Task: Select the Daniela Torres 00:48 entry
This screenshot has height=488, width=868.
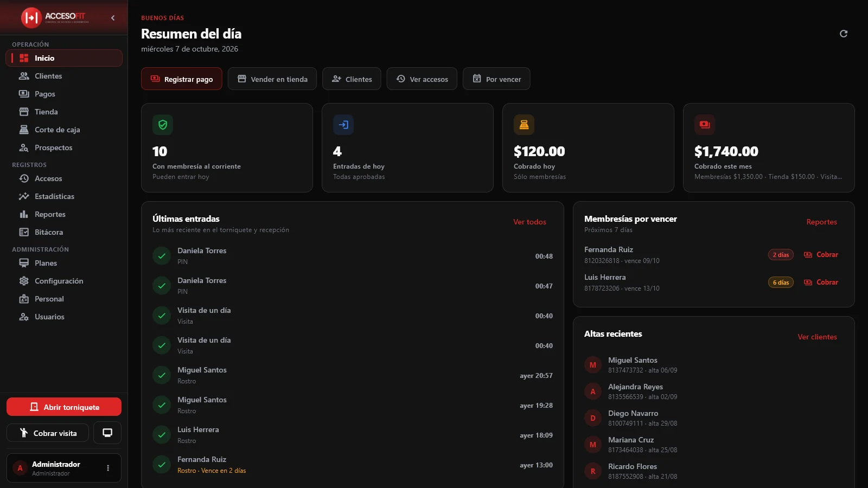Action: (353, 256)
